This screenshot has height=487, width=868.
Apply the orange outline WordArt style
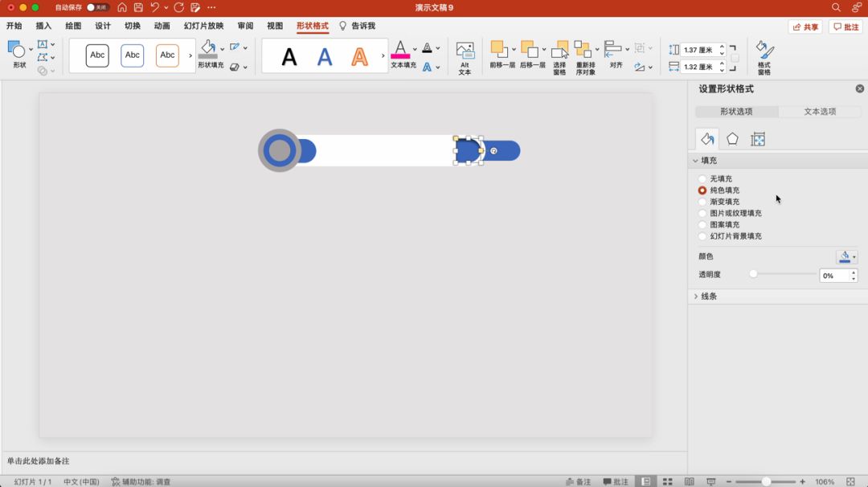pyautogui.click(x=360, y=56)
